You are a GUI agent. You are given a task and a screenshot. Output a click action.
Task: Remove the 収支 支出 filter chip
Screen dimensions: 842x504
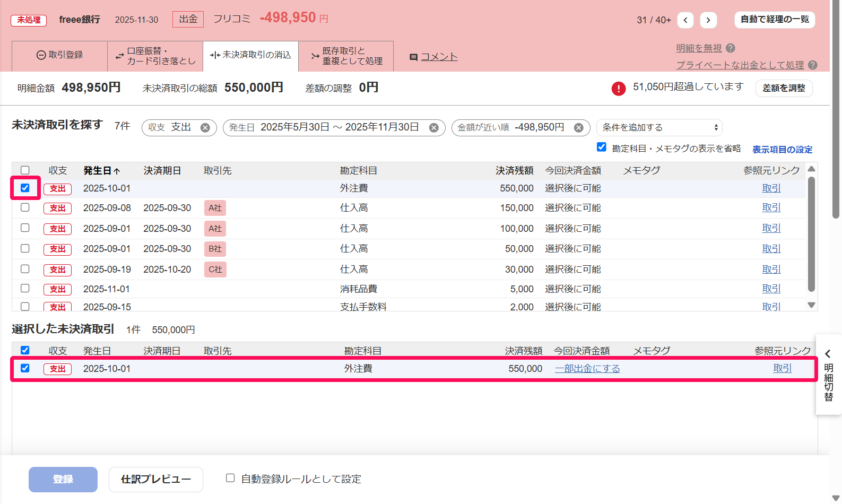[x=205, y=128]
